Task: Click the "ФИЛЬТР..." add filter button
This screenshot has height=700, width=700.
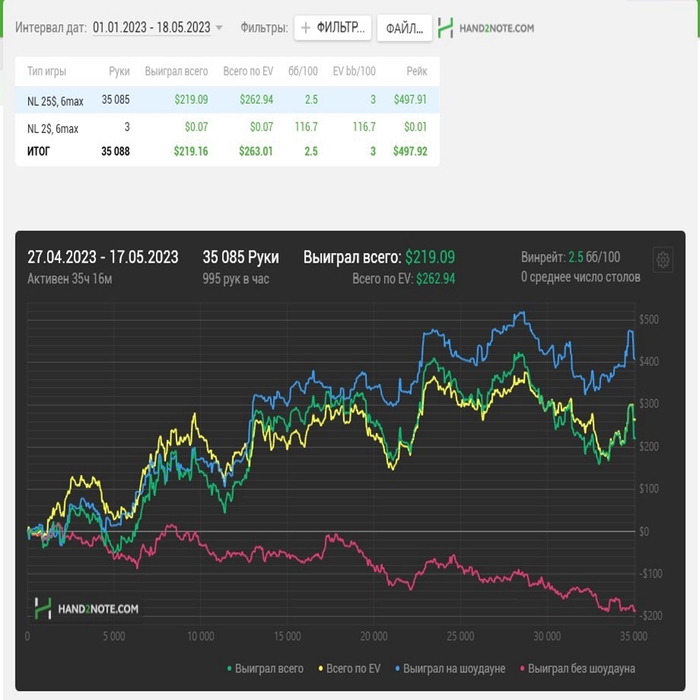Action: [x=333, y=28]
